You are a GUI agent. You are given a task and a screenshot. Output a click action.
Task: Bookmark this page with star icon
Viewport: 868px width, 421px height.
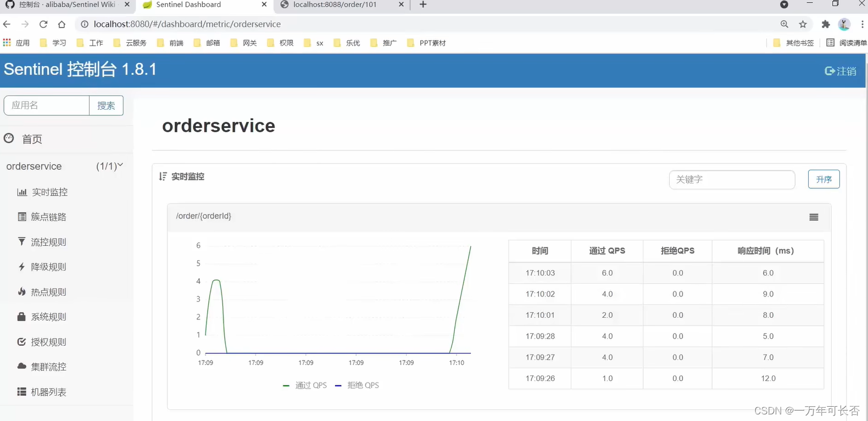tap(803, 24)
